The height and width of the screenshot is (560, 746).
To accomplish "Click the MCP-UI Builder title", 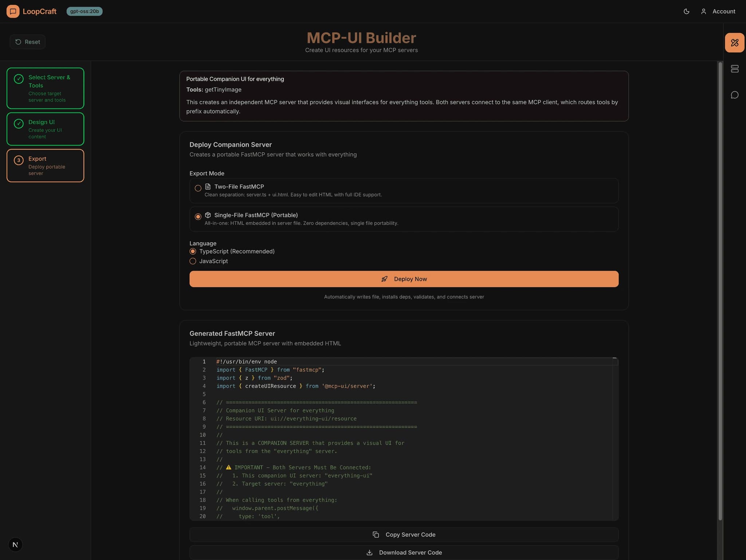I will pos(361,38).
